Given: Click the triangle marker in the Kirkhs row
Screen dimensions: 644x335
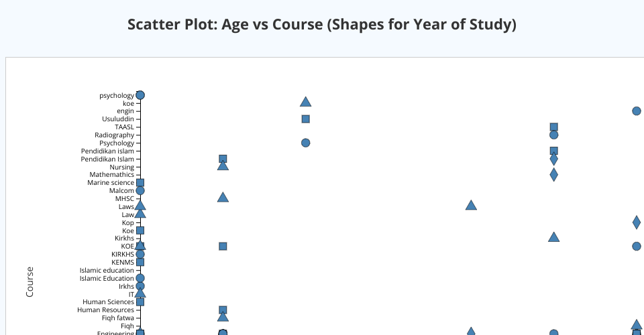Looking at the screenshot, I should tap(553, 237).
